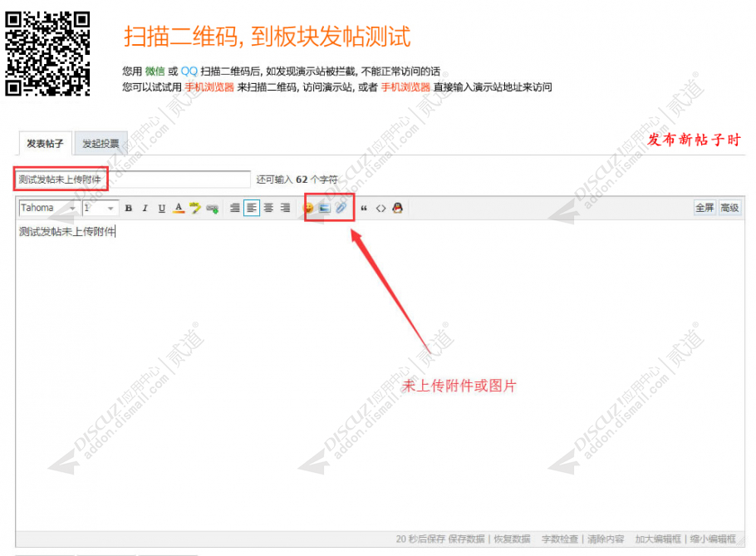
Task: Insert a smiley emoticon
Action: point(307,208)
